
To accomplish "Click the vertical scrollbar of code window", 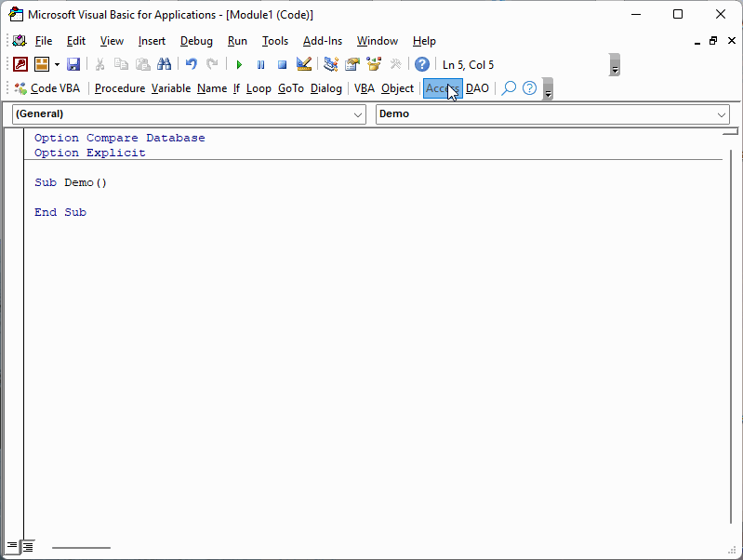I will coord(732,337).
